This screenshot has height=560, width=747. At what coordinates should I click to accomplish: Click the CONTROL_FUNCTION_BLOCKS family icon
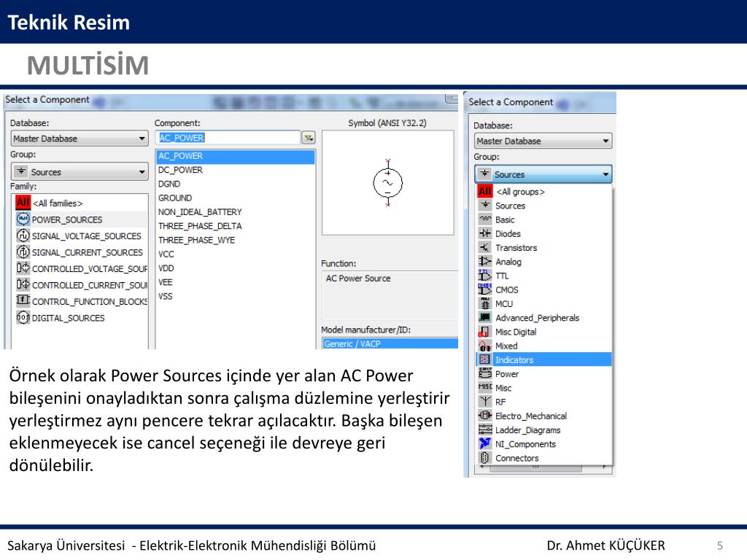click(23, 301)
